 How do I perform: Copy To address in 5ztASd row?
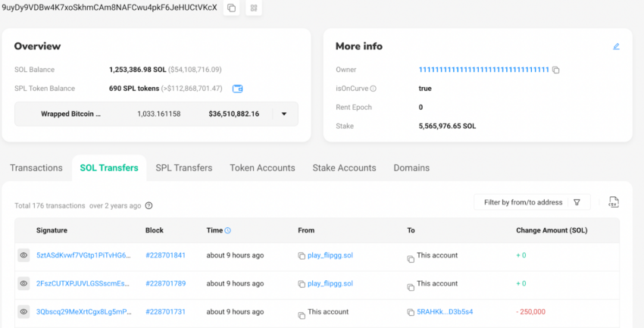click(x=411, y=259)
